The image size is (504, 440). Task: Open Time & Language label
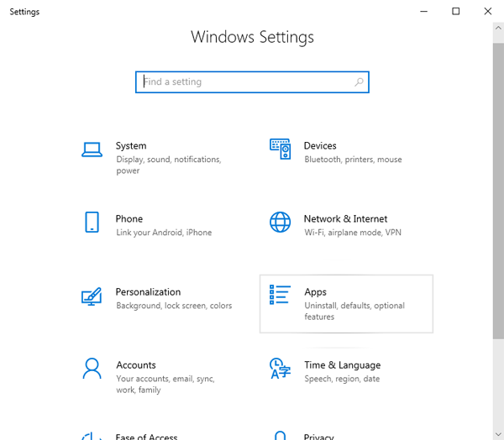coord(343,365)
